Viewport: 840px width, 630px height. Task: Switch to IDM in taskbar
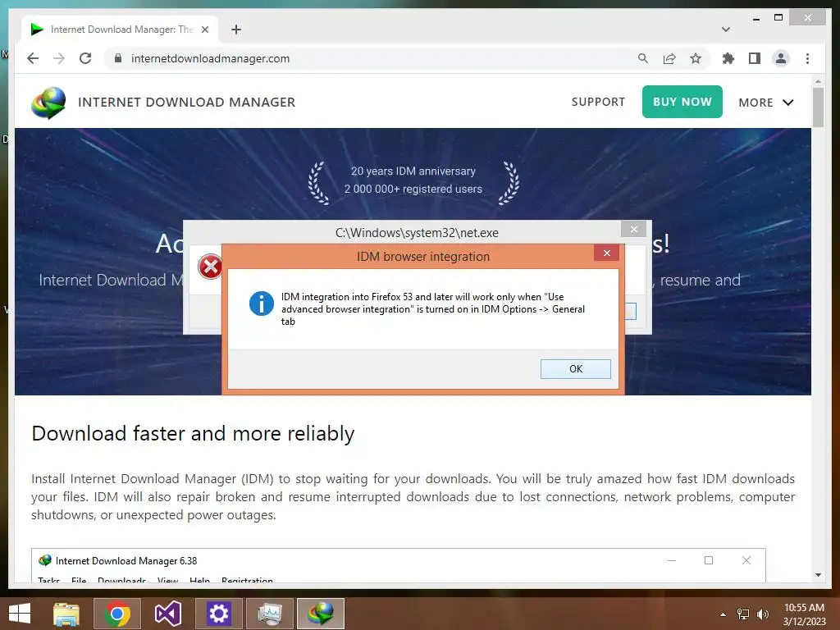[321, 614]
